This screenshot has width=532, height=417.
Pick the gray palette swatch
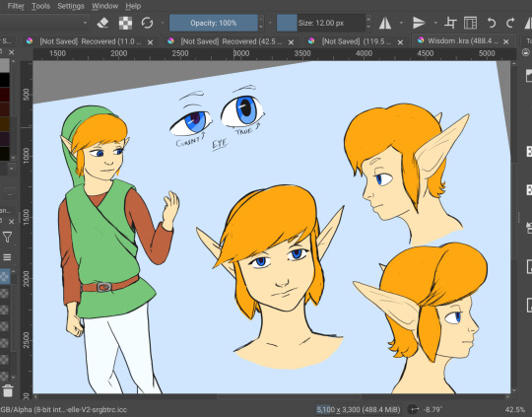5,65
